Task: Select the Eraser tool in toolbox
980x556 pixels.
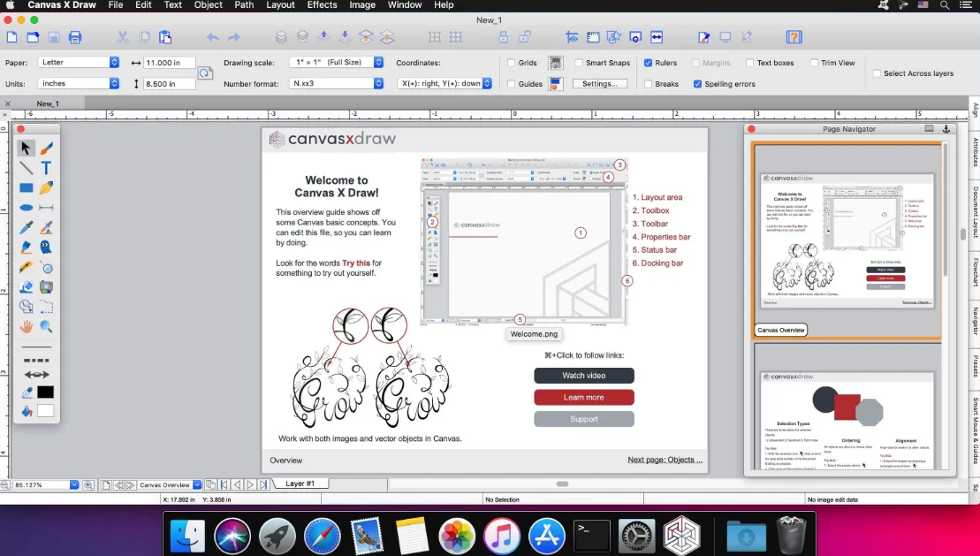Action: (x=26, y=287)
